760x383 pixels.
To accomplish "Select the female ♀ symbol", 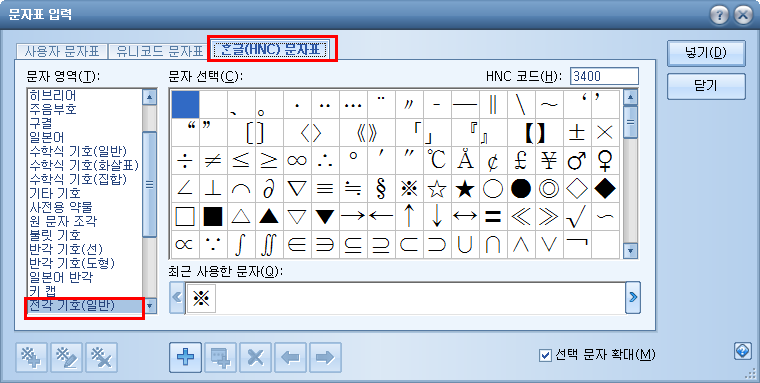I will [605, 161].
